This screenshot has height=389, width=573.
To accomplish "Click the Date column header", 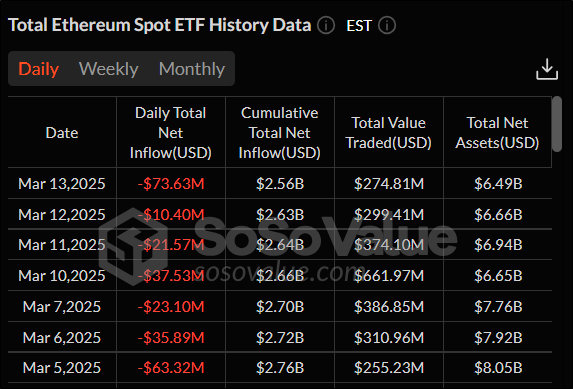I will click(62, 133).
